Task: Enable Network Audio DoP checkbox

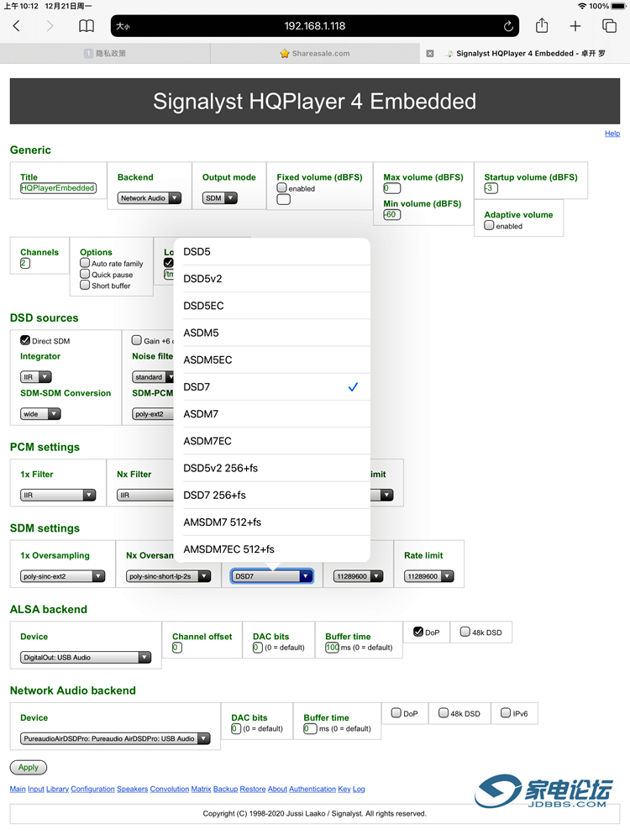Action: pos(396,713)
